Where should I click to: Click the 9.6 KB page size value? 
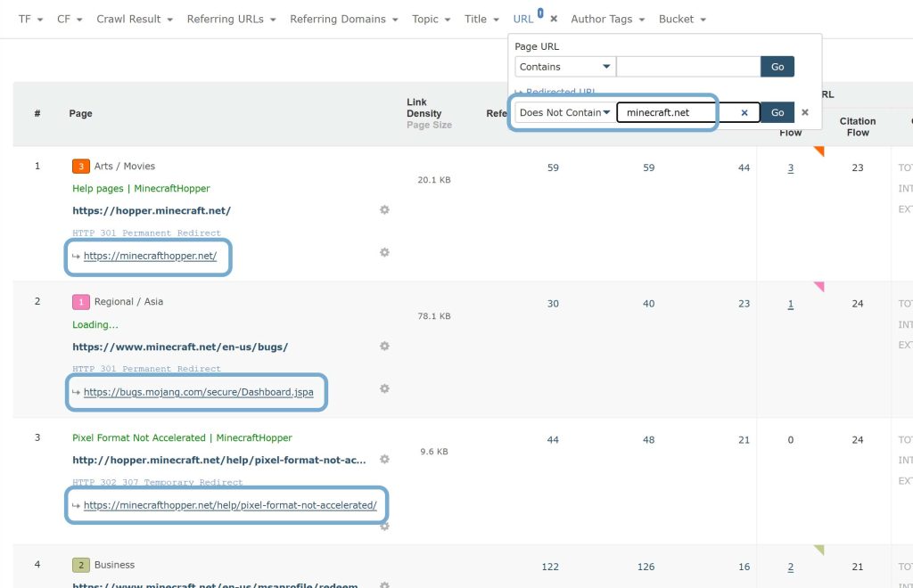click(434, 452)
